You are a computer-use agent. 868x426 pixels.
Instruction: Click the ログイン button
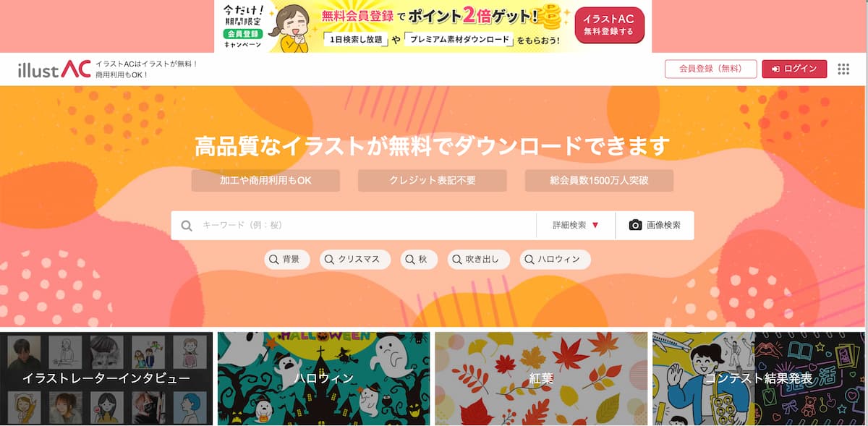[x=794, y=69]
